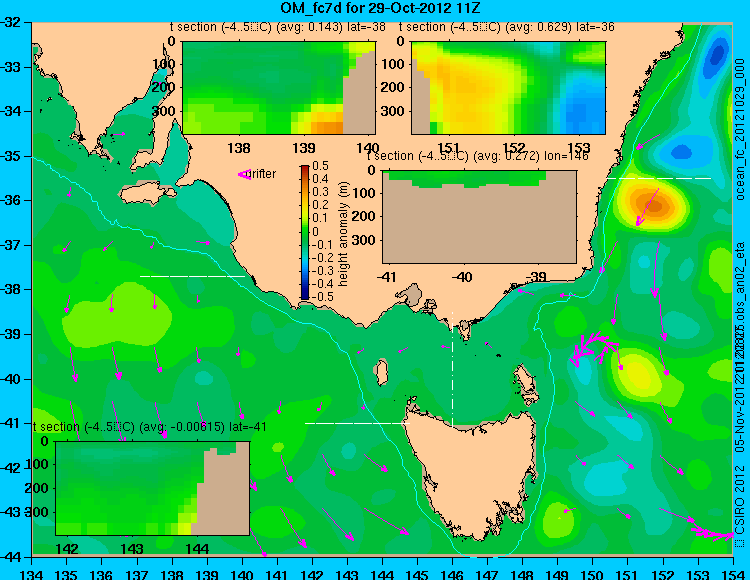Select the lat=-38 temperature section inset plot
The width and height of the screenshot is (750, 580).
coord(279,88)
